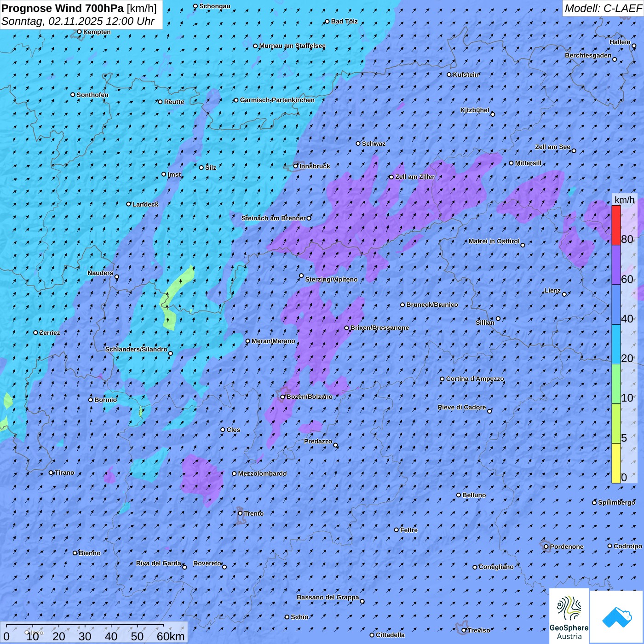644x644 pixels.
Task: Click the 'Schlanders/Silandro' label
Action: (136, 349)
